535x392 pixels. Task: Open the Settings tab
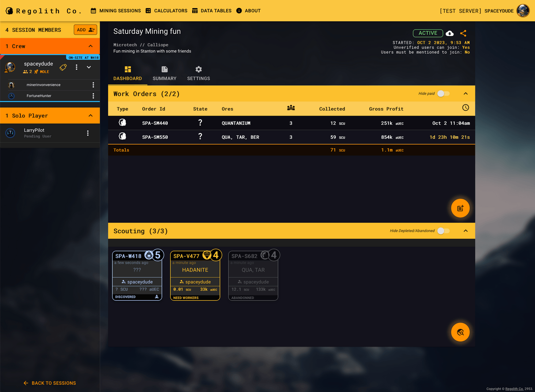pyautogui.click(x=198, y=73)
